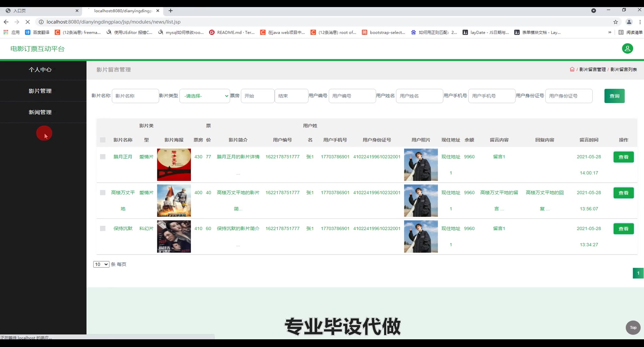This screenshot has height=347, width=644.
Task: Click the 腊月正月 movie poster thumbnail
Action: click(x=174, y=165)
